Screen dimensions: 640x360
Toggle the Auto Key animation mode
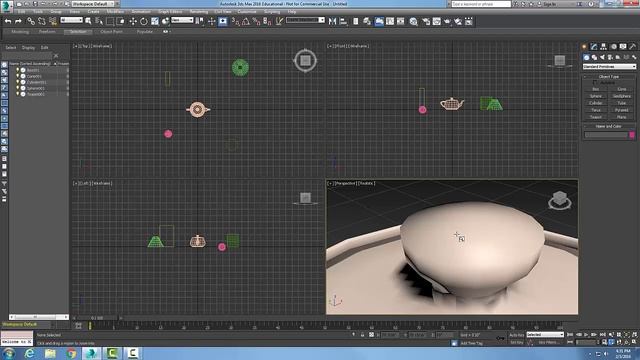tap(517, 335)
